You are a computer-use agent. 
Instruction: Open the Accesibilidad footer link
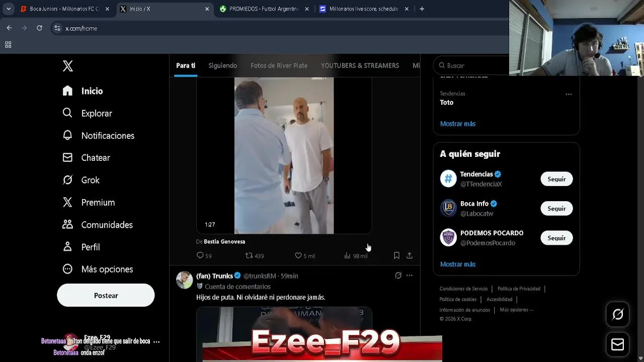point(499,299)
